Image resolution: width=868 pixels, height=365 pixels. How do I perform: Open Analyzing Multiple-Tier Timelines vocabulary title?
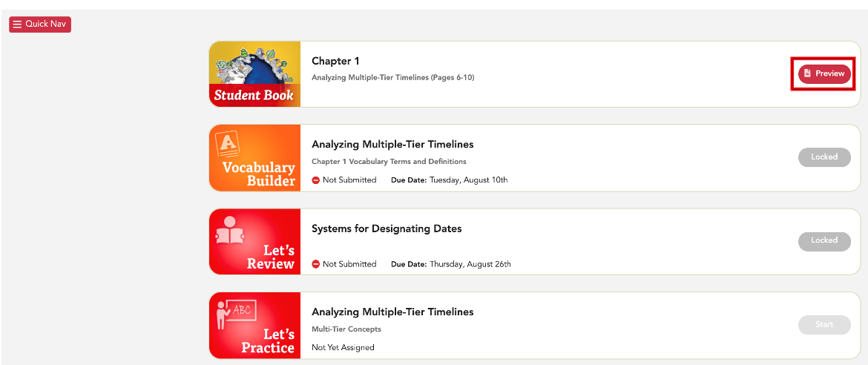(x=392, y=145)
